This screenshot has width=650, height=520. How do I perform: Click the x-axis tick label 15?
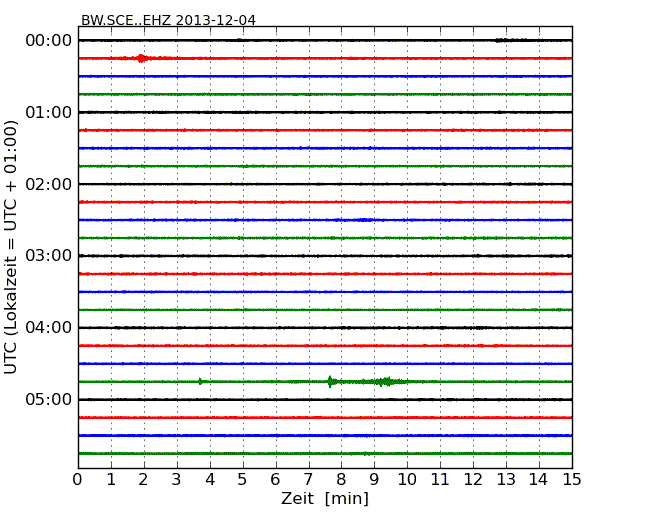point(572,479)
